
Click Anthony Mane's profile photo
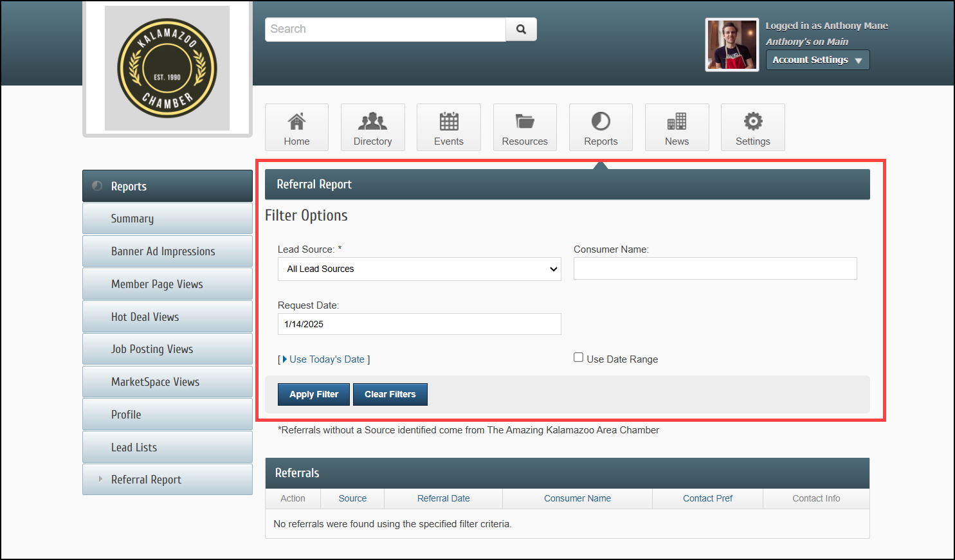tap(732, 45)
